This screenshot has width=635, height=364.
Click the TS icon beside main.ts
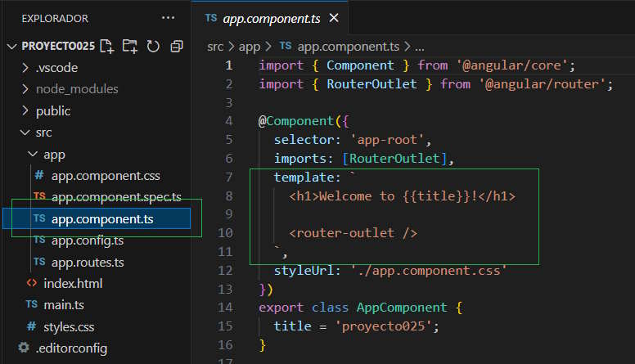click(x=32, y=304)
